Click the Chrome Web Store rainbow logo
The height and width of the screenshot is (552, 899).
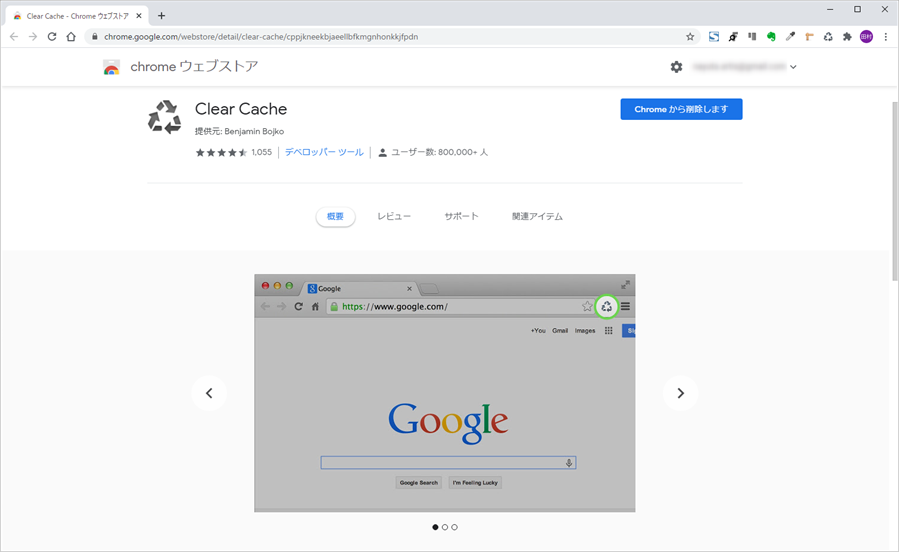click(x=111, y=67)
